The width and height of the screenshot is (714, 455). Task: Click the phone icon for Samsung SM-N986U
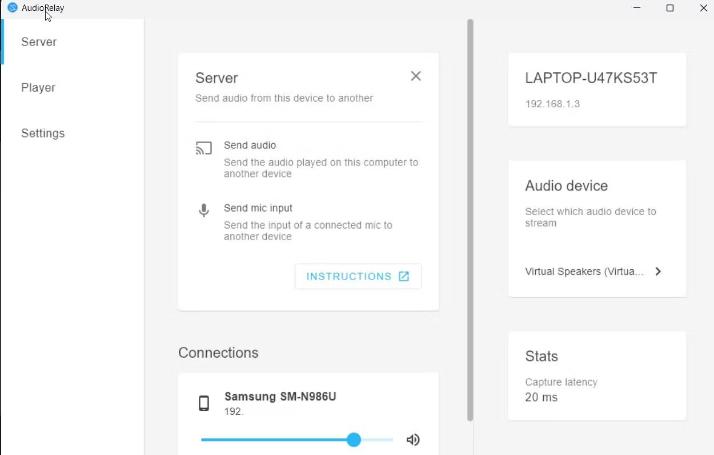click(x=204, y=403)
